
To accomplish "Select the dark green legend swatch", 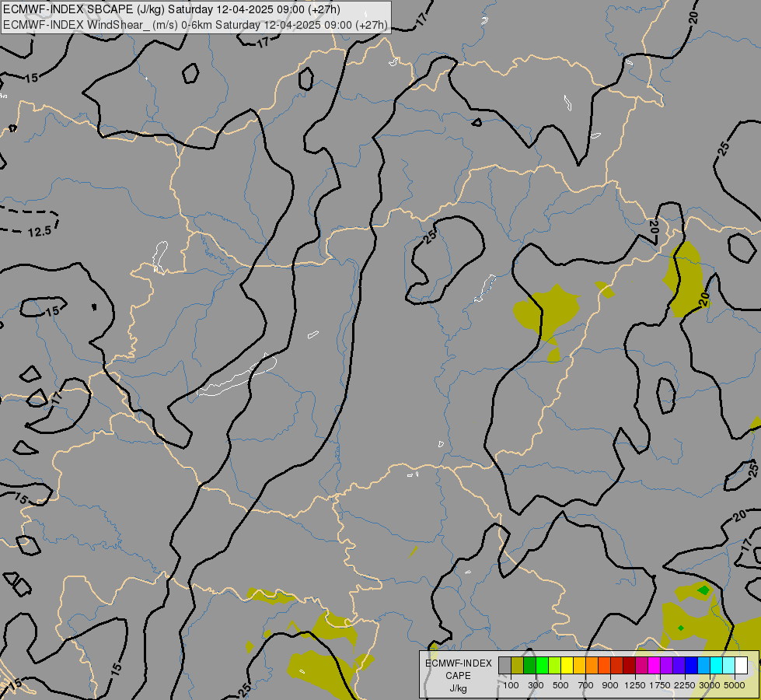I will tap(529, 665).
